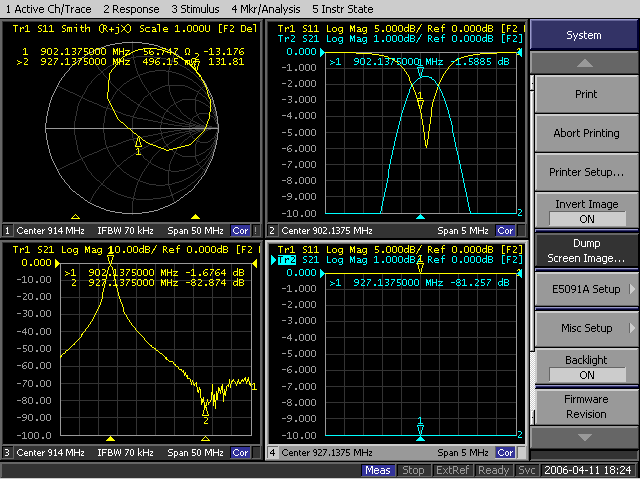
Task: Click Center 902.1375 MHz in channel 2
Action: [327, 231]
